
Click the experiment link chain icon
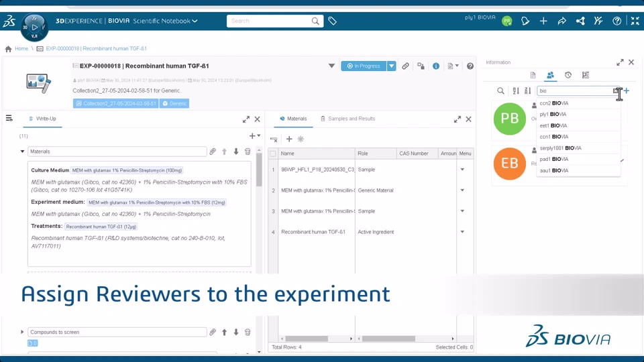405,66
